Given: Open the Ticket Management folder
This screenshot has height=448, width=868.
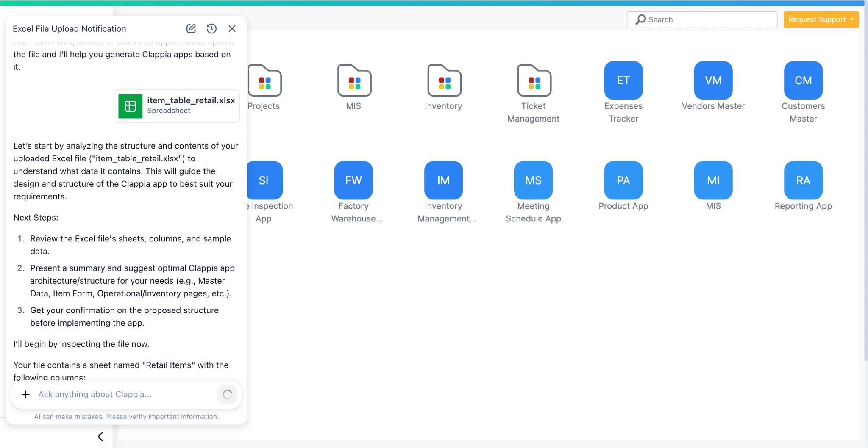Looking at the screenshot, I should click(x=534, y=80).
